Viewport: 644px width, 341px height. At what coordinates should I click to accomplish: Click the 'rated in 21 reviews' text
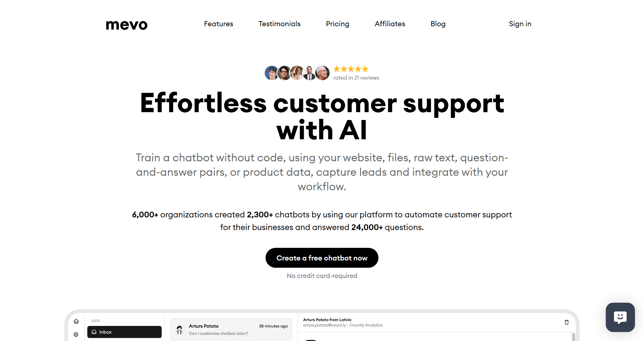356,78
